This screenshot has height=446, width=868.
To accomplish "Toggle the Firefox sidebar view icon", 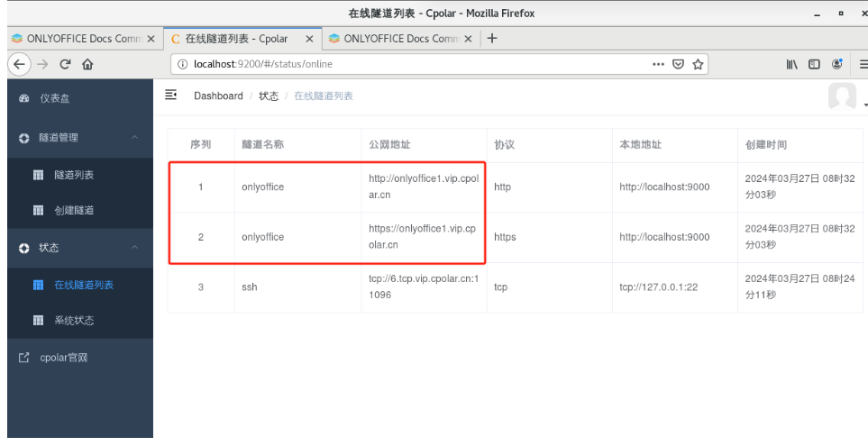I will coord(815,64).
